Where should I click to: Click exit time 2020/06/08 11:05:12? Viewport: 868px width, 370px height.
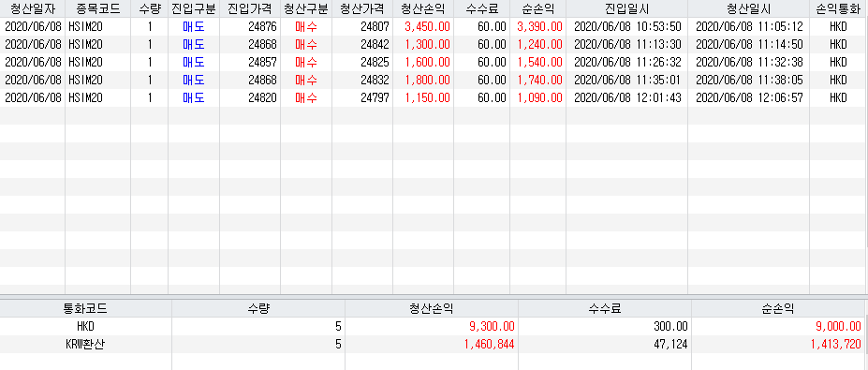coord(749,26)
